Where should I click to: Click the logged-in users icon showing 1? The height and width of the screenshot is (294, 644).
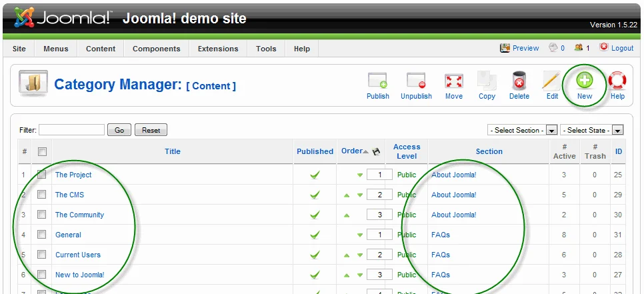pos(578,47)
